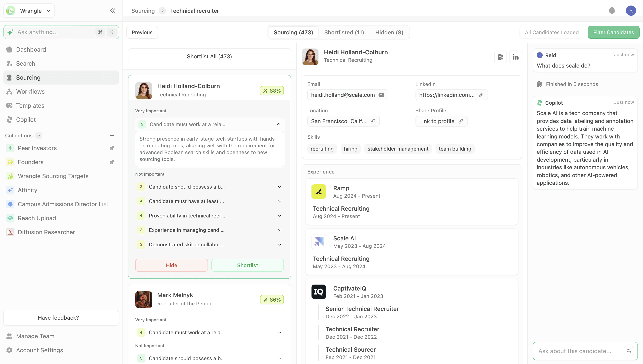
Task: Collapse the sidebar with double chevron icon
Action: click(x=113, y=10)
